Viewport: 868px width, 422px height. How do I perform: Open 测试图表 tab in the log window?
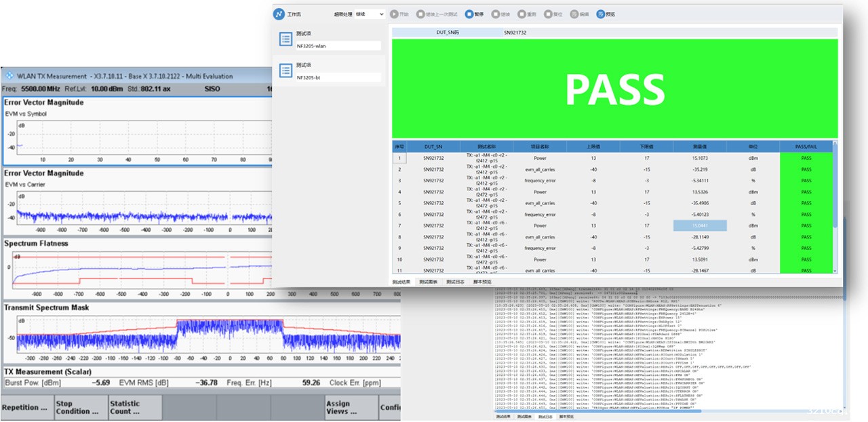[x=524, y=417]
